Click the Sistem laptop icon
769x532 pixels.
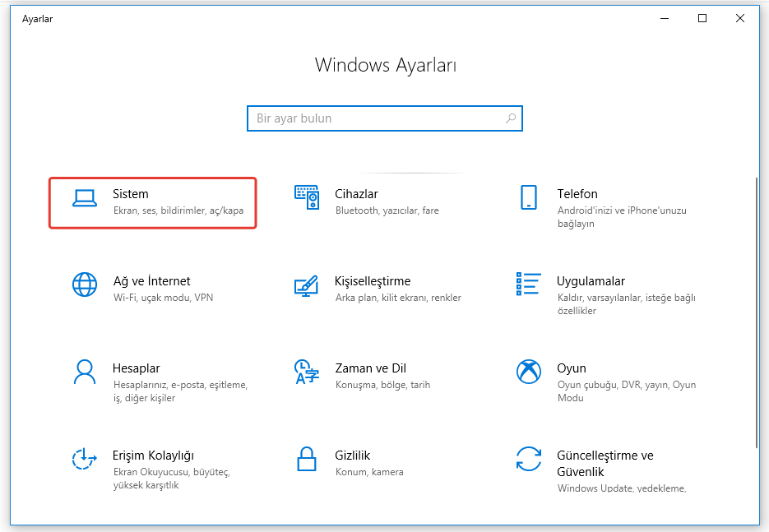85,197
